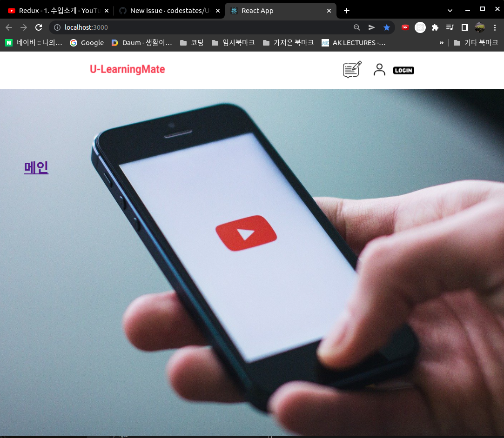Open the Daum bookmark

coord(141,43)
